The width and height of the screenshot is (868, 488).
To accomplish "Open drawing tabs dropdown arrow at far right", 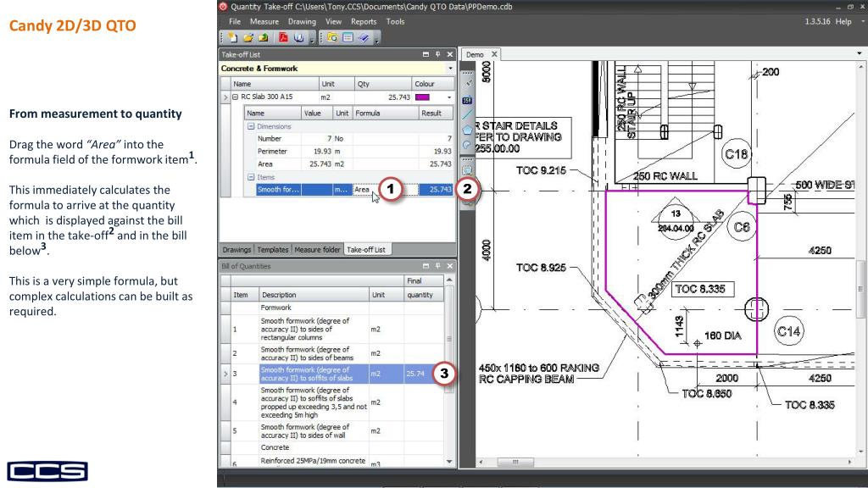I will click(860, 53).
